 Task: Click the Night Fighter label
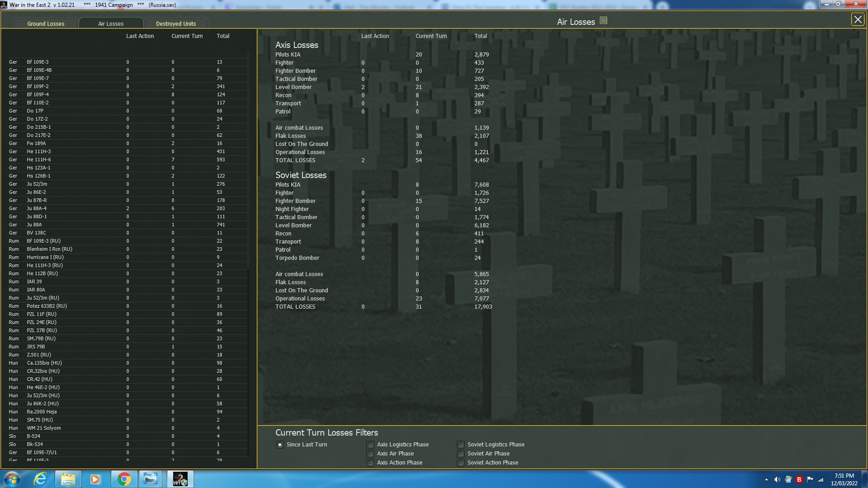tap(292, 209)
